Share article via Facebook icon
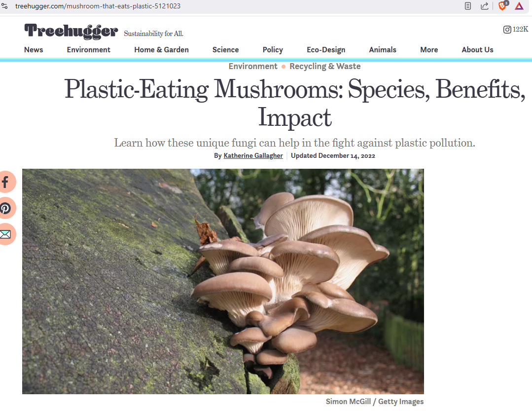This screenshot has height=411, width=532. 5,182
